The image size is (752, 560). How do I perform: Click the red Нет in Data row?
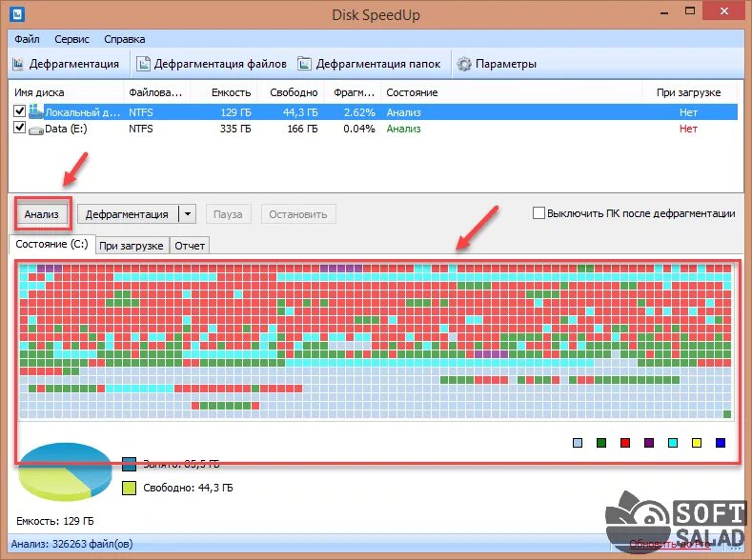click(x=688, y=129)
